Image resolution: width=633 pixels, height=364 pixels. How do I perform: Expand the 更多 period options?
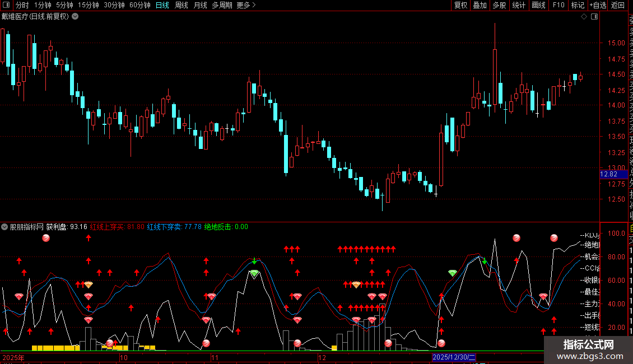point(246,5)
